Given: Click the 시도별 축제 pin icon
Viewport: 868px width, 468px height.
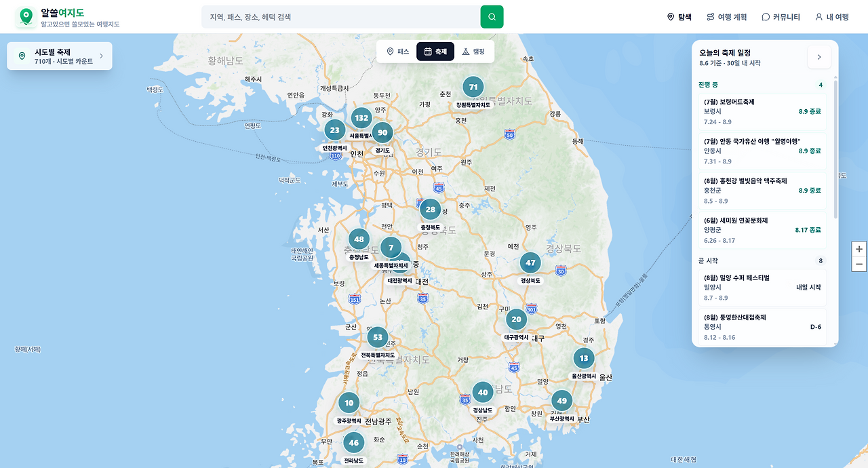Looking at the screenshot, I should tap(22, 56).
